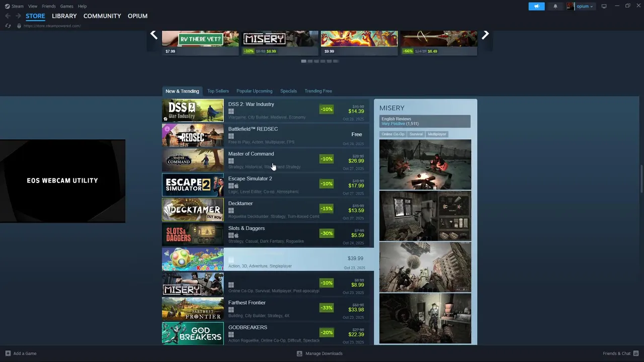644x362 pixels.
Task: Switch to the Top Sellers tab
Action: coord(218,91)
